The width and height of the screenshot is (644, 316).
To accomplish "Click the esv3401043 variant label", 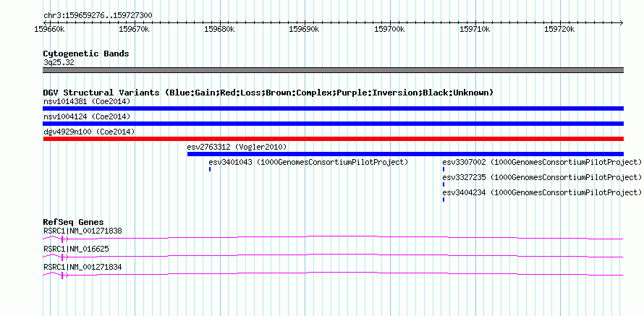I will coord(308,162).
